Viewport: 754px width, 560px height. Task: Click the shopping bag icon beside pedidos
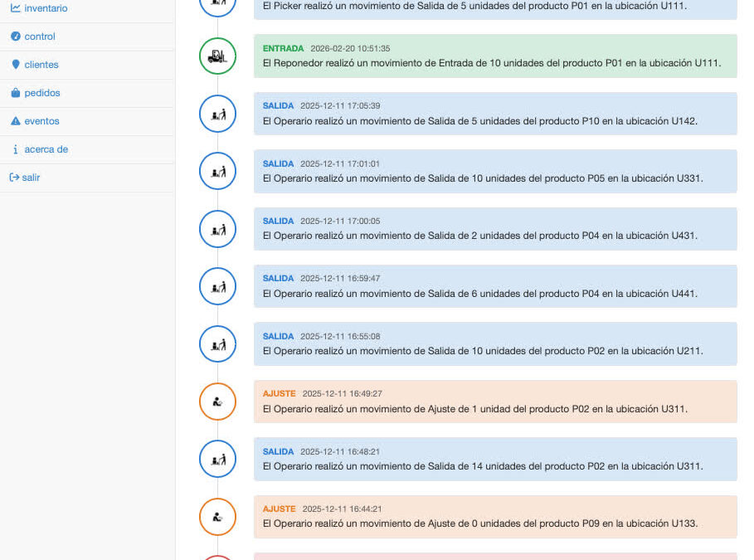(x=15, y=93)
